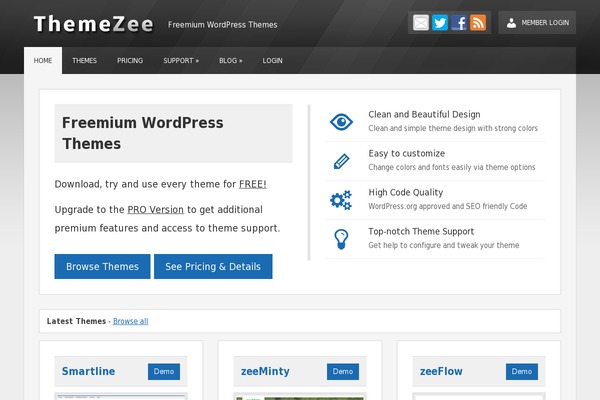Click the Easy to customize heading
Image resolution: width=600 pixels, height=400 pixels.
coord(406,153)
